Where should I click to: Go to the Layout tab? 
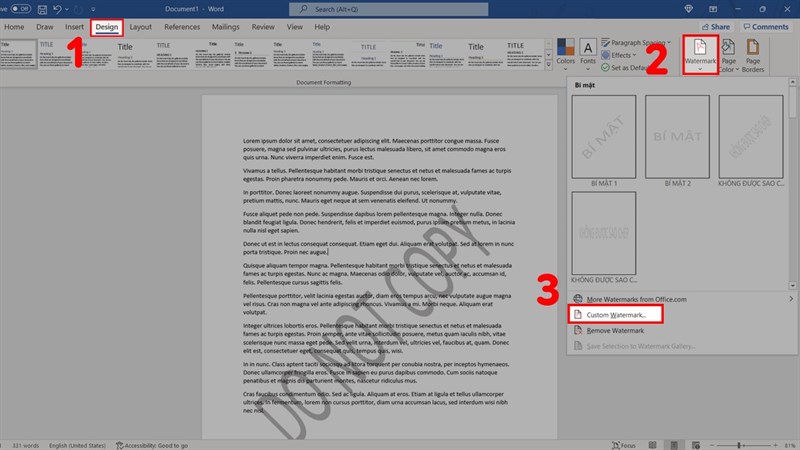click(140, 27)
